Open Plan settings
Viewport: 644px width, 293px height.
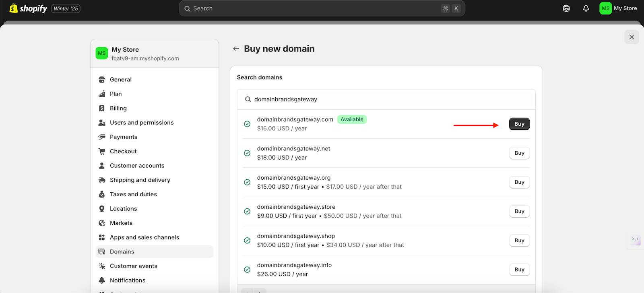[x=155, y=94]
